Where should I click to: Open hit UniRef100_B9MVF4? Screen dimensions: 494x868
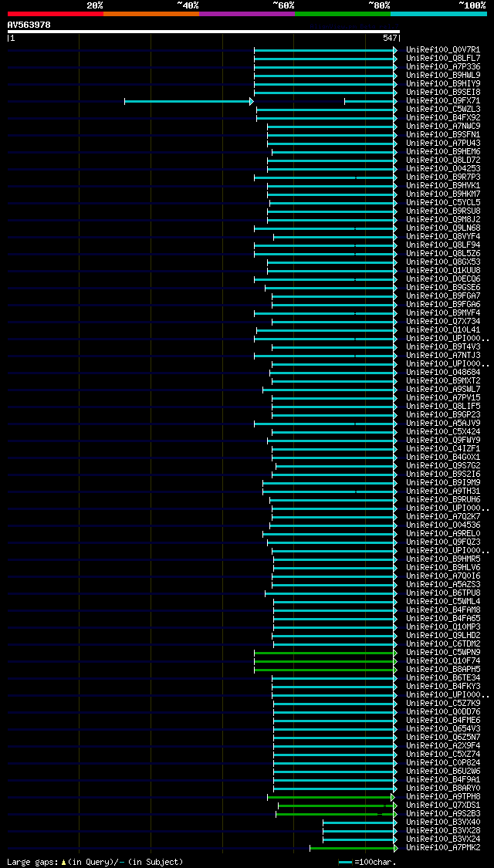443,312
